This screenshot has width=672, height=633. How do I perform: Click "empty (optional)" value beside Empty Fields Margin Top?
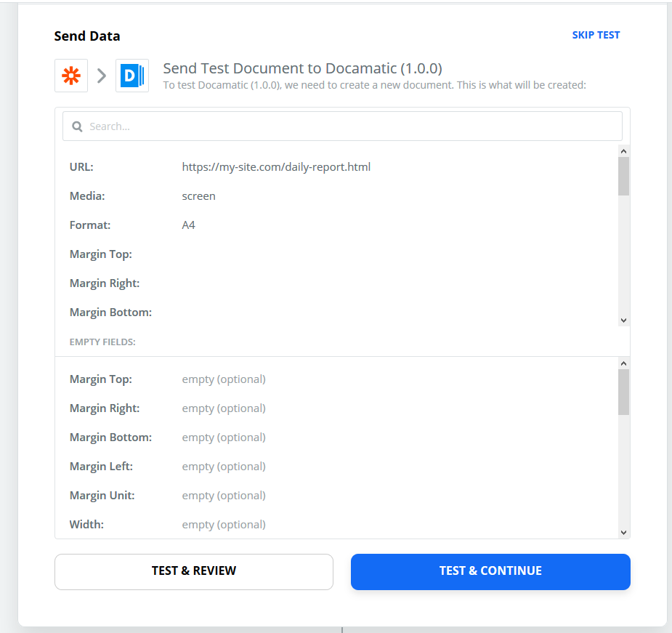click(224, 379)
